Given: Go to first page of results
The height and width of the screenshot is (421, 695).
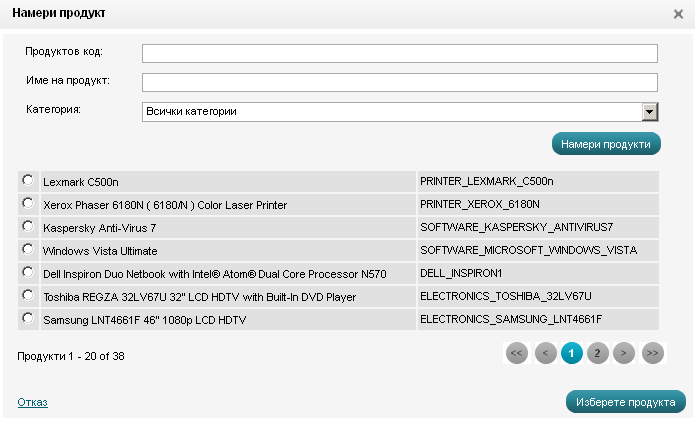Looking at the screenshot, I should [517, 352].
